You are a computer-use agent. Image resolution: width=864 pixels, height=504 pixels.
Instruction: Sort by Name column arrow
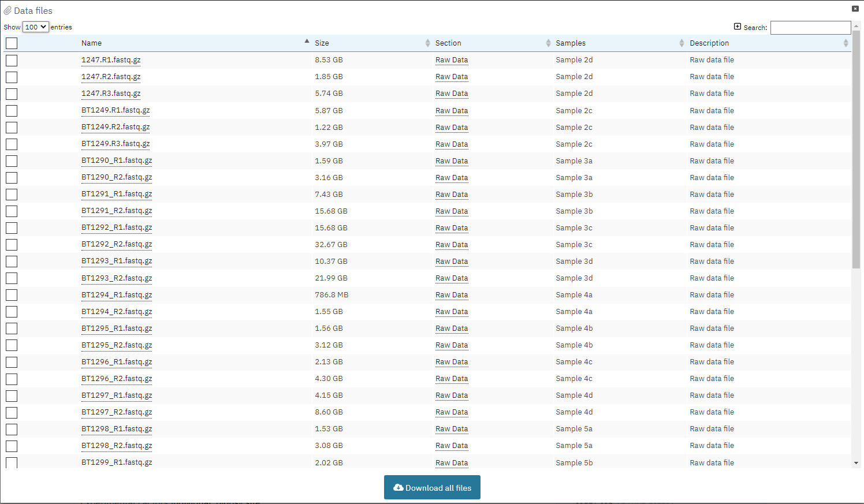[307, 41]
